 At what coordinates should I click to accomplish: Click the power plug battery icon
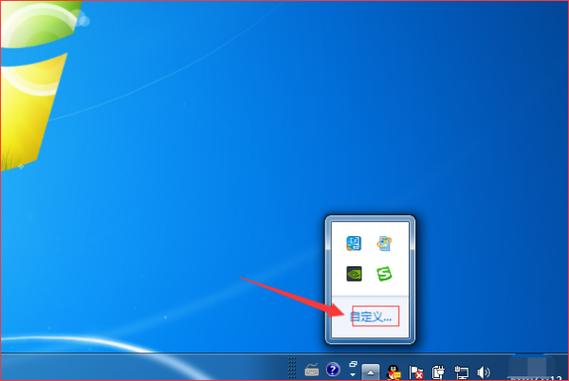click(x=438, y=372)
